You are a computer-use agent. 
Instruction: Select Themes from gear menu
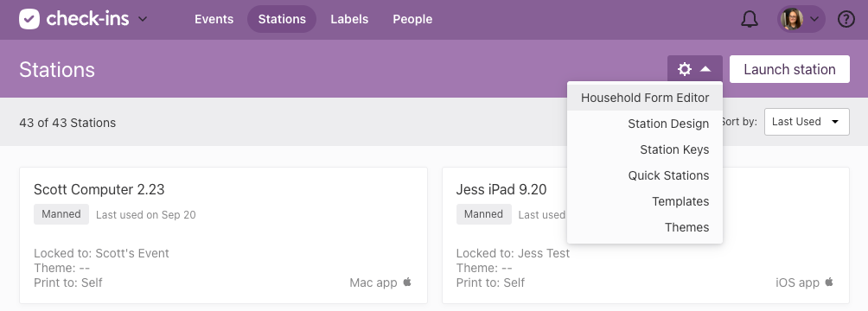(x=645, y=227)
